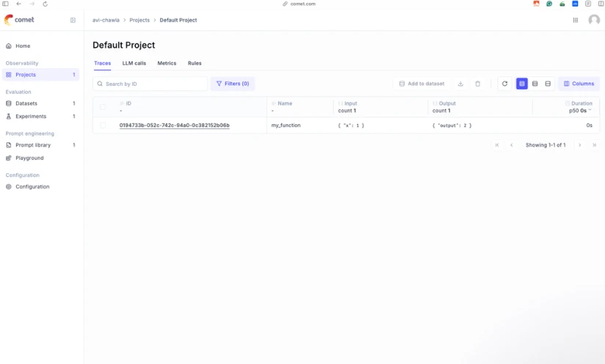This screenshot has width=605, height=364.
Task: Open Projects in the sidebar
Action: [x=40, y=75]
